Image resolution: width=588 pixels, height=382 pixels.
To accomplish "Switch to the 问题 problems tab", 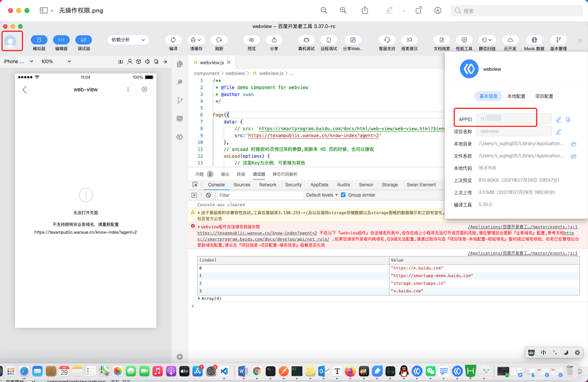I will tap(200, 174).
